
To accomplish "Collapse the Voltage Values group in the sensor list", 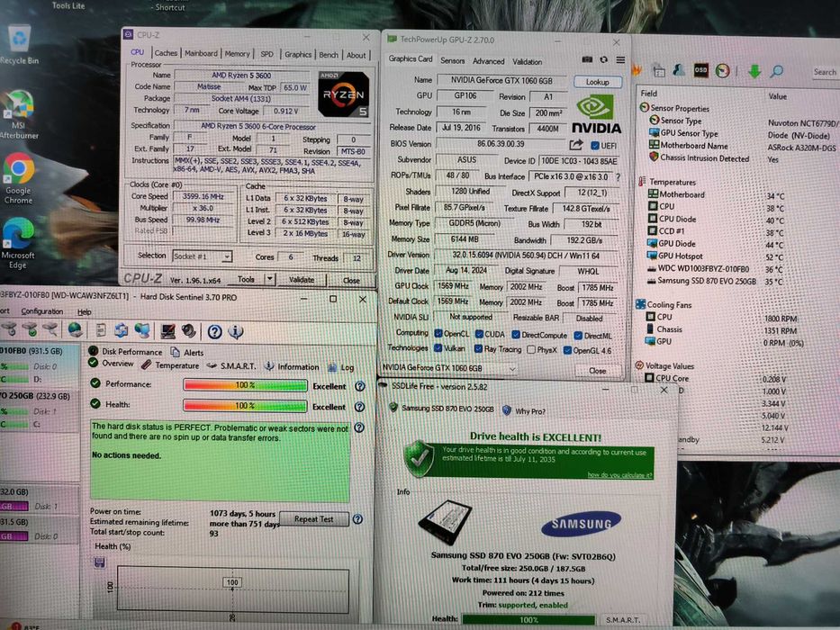I will point(639,365).
